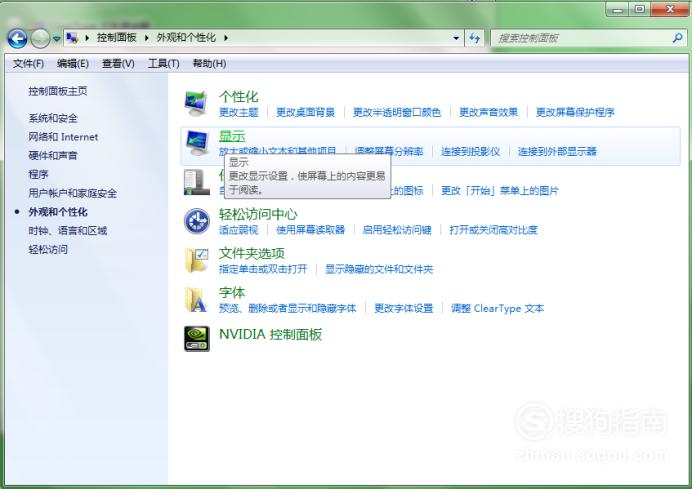Open the Ease of Access Center icon
692x489 pixels.
point(196,221)
